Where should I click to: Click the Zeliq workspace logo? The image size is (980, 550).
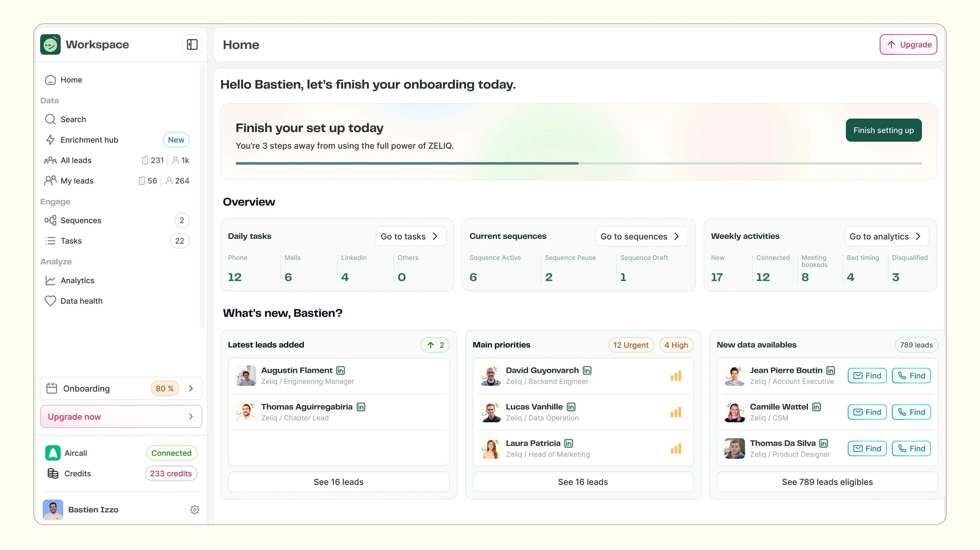pos(50,45)
